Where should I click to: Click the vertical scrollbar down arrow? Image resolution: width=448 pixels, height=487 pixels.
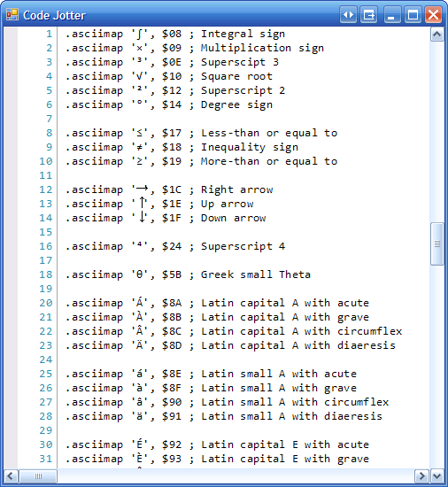tap(437, 475)
